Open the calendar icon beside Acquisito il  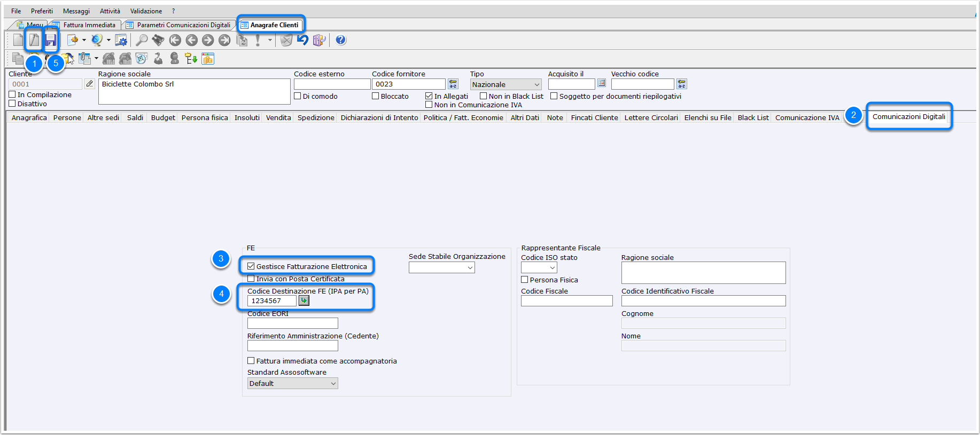(602, 83)
